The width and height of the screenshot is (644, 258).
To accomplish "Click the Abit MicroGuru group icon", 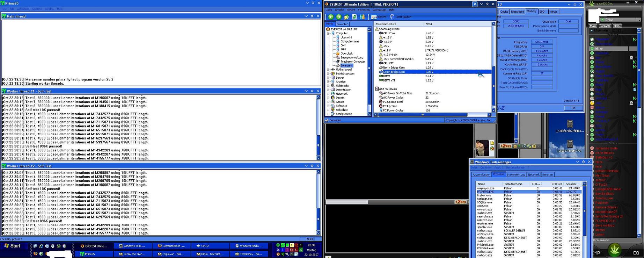I will [x=377, y=89].
